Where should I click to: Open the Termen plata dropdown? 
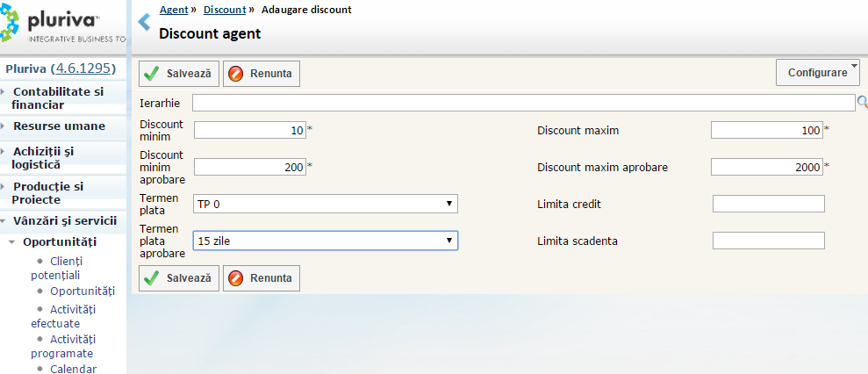(x=326, y=204)
